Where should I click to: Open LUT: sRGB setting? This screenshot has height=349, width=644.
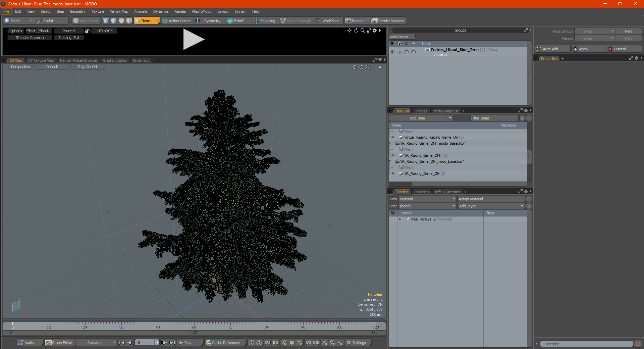click(x=104, y=31)
